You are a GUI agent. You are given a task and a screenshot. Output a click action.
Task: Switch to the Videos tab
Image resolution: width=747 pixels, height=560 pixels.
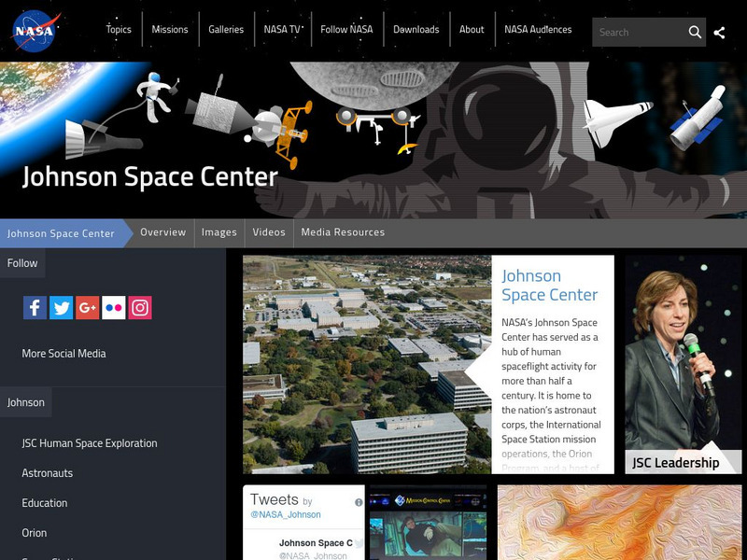(x=269, y=232)
